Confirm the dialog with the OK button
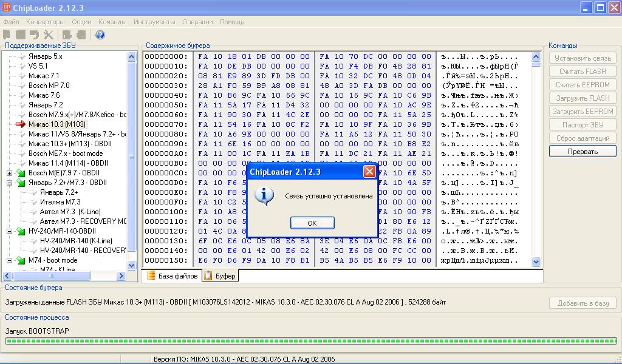 [312, 223]
